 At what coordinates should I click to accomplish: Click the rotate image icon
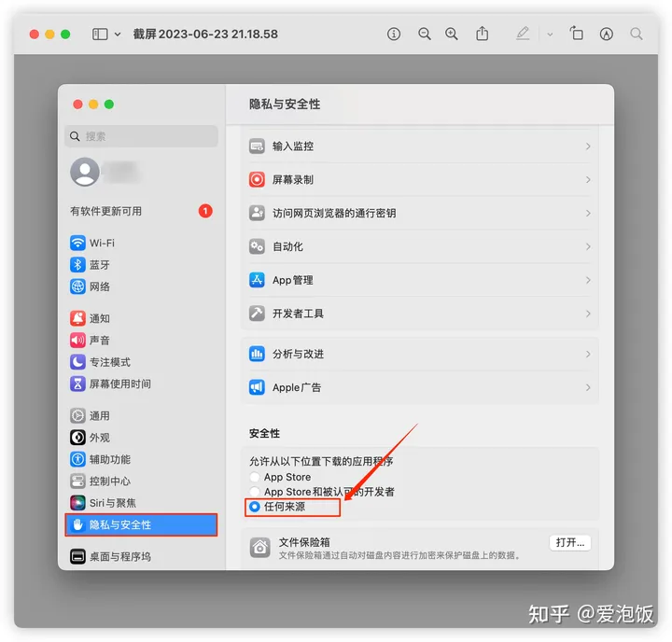[x=577, y=34]
